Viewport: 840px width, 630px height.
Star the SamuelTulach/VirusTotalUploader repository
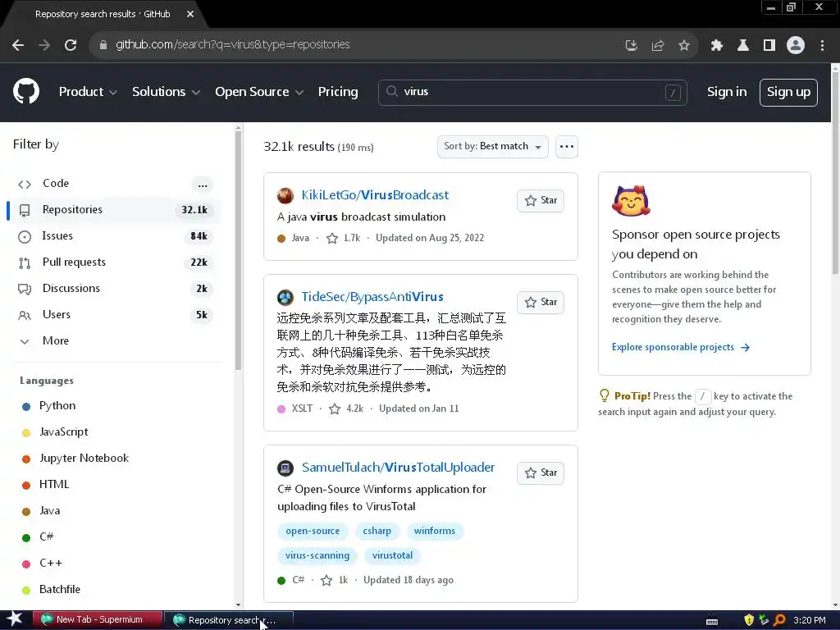pos(541,473)
